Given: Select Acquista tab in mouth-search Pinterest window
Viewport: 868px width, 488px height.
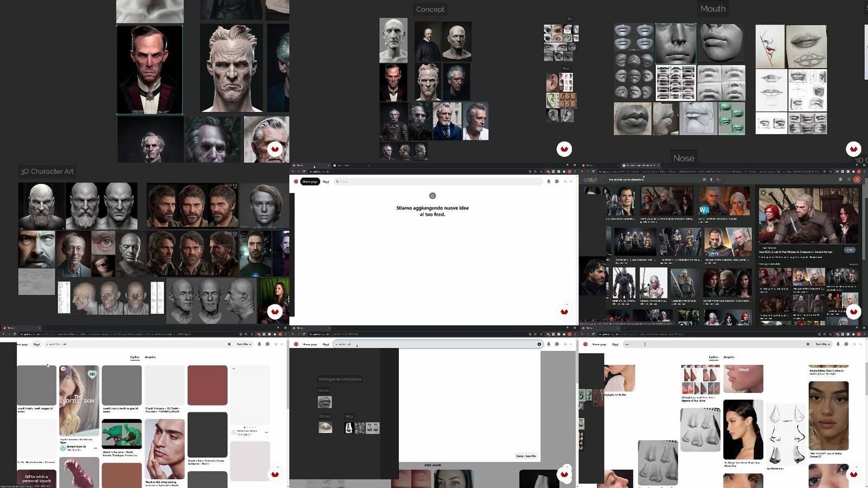Looking at the screenshot, I should [x=150, y=357].
